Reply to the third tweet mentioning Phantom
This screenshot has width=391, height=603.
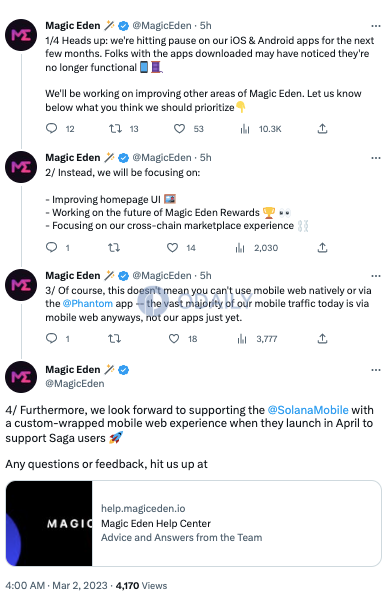(52, 338)
